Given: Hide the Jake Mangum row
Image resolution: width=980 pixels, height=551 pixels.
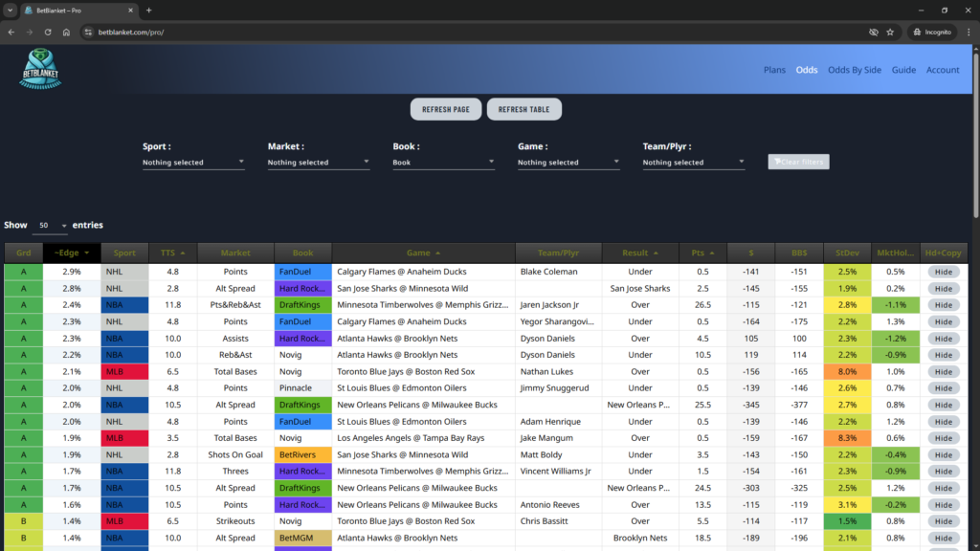Looking at the screenshot, I should [943, 438].
